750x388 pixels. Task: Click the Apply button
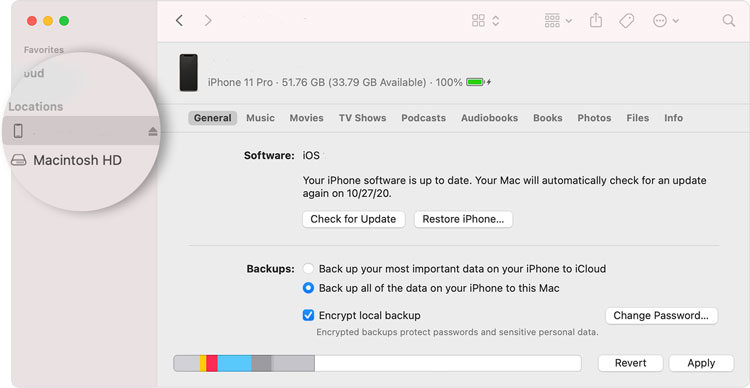701,363
